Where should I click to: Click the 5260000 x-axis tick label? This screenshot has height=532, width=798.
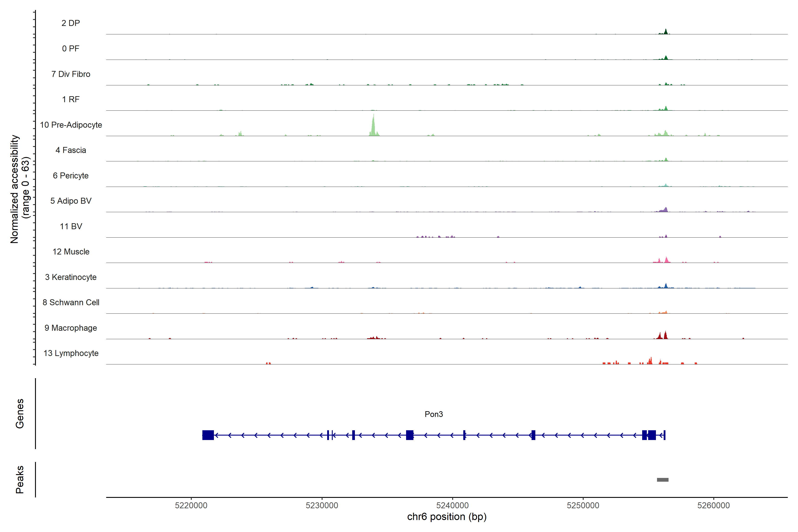[714, 505]
